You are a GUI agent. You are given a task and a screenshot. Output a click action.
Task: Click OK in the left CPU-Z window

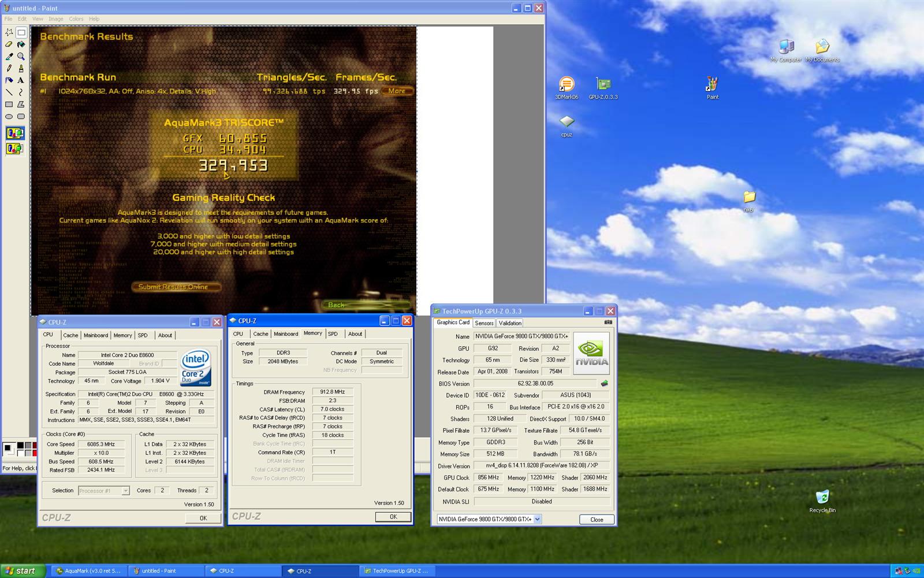tap(203, 518)
